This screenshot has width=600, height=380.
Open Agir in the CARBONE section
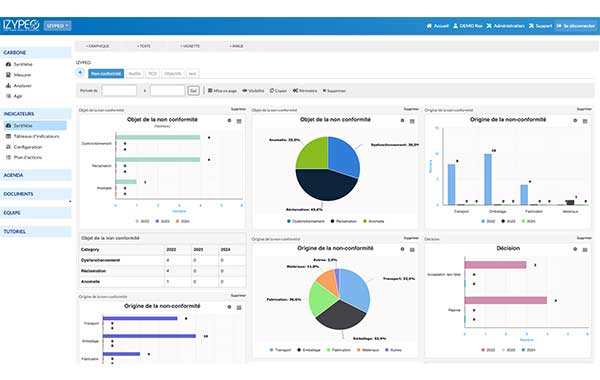[x=14, y=96]
